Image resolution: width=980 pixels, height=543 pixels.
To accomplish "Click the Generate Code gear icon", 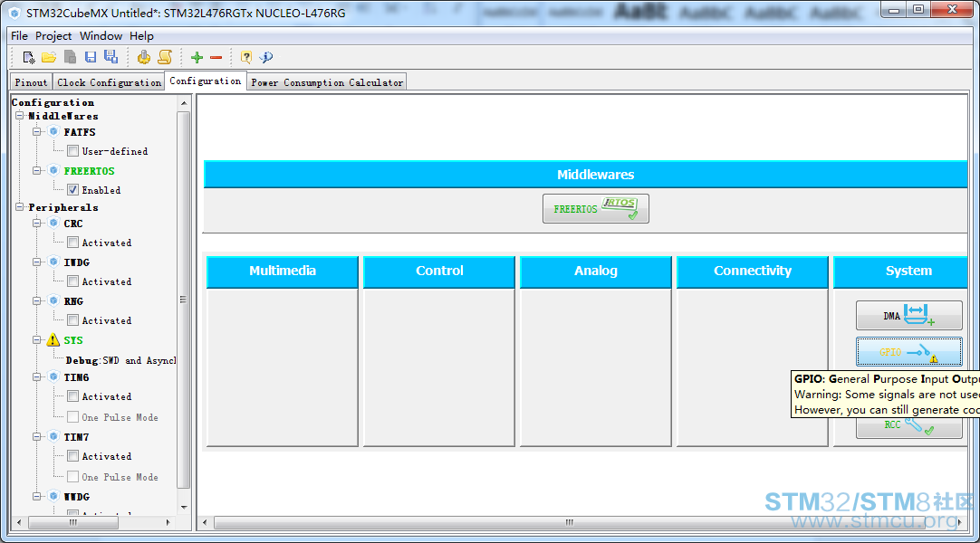I will click(x=144, y=57).
